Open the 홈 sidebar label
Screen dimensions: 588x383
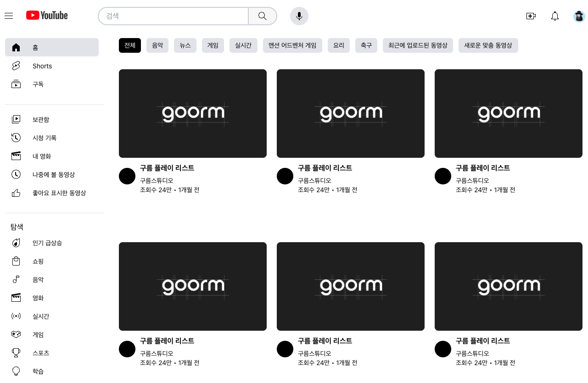pyautogui.click(x=35, y=47)
